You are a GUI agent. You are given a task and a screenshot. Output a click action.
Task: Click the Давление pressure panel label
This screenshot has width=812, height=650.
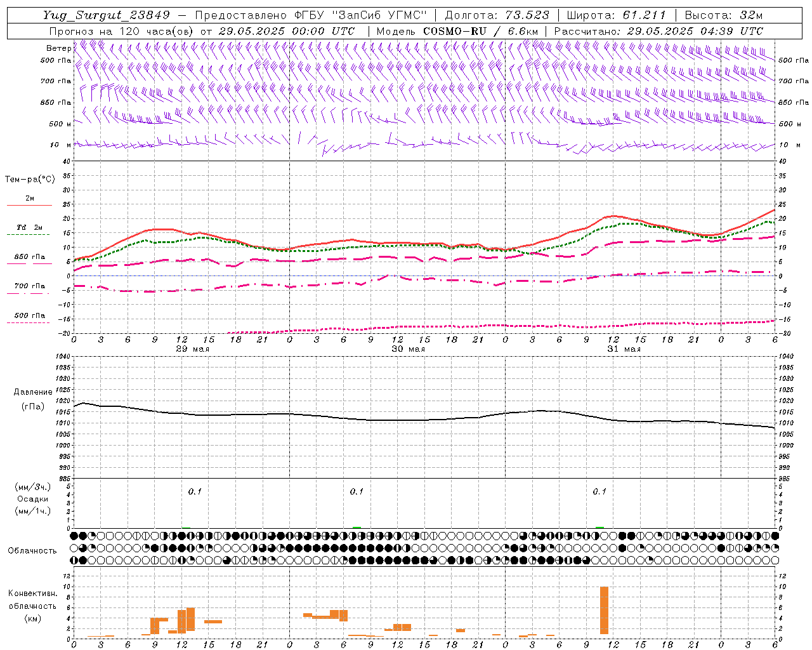tap(33, 392)
